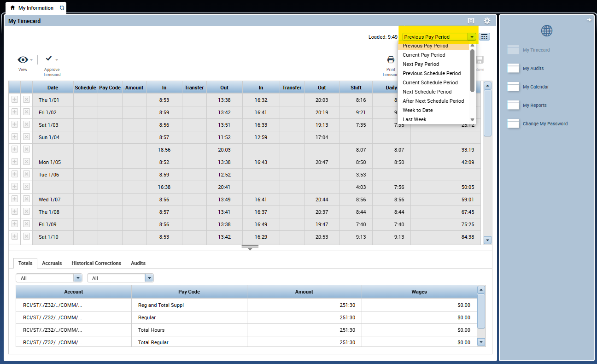Open the My Audits widget icon

click(x=513, y=68)
